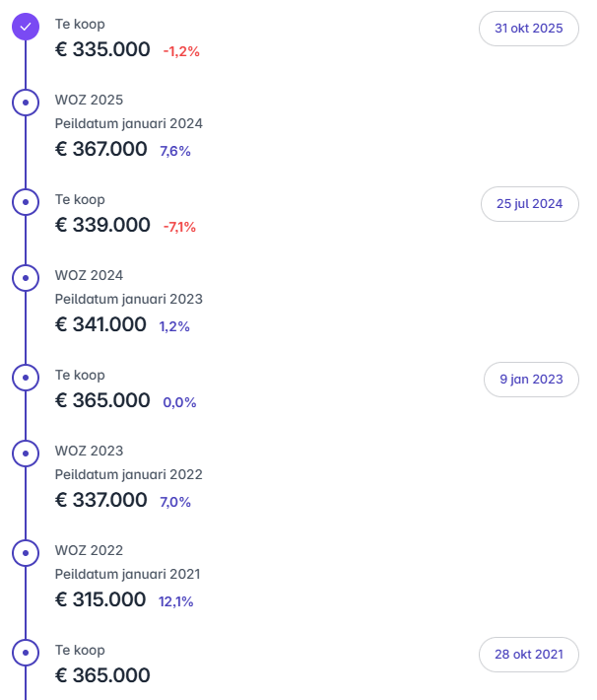
Task: Select the timeline dot for the 25 jul 2024 listing
Action: point(25,202)
